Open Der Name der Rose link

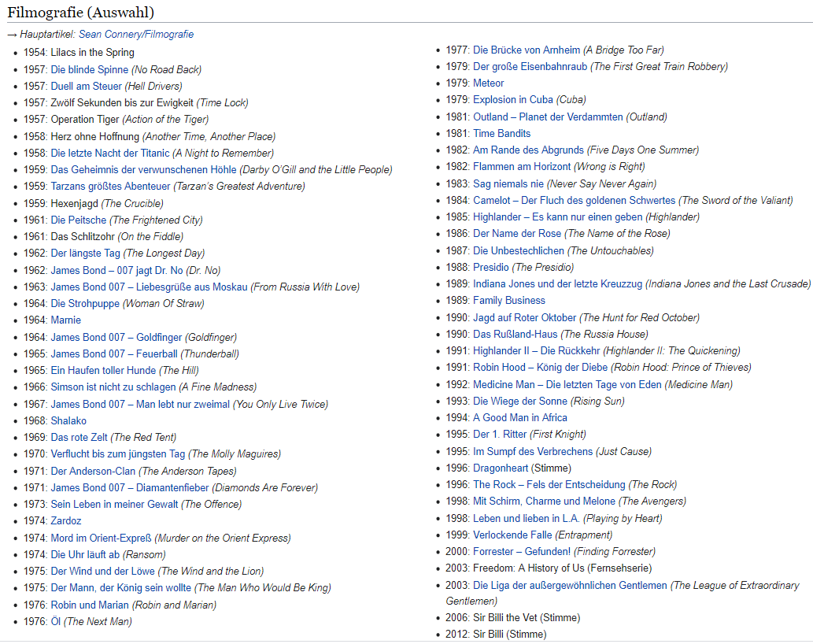click(x=517, y=233)
